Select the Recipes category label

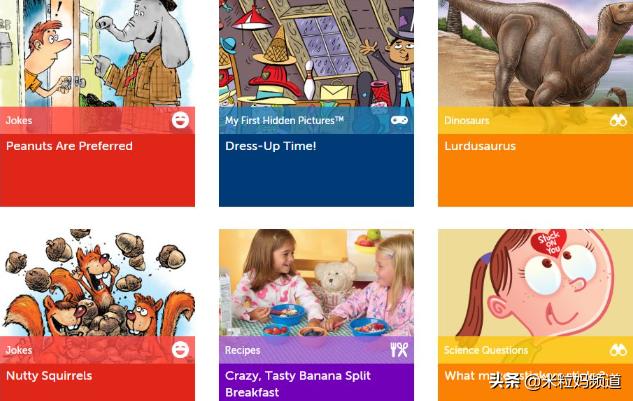point(242,350)
